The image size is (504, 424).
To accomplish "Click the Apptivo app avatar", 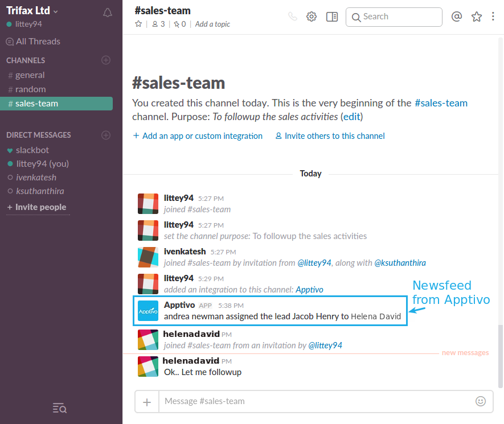I will point(148,311).
